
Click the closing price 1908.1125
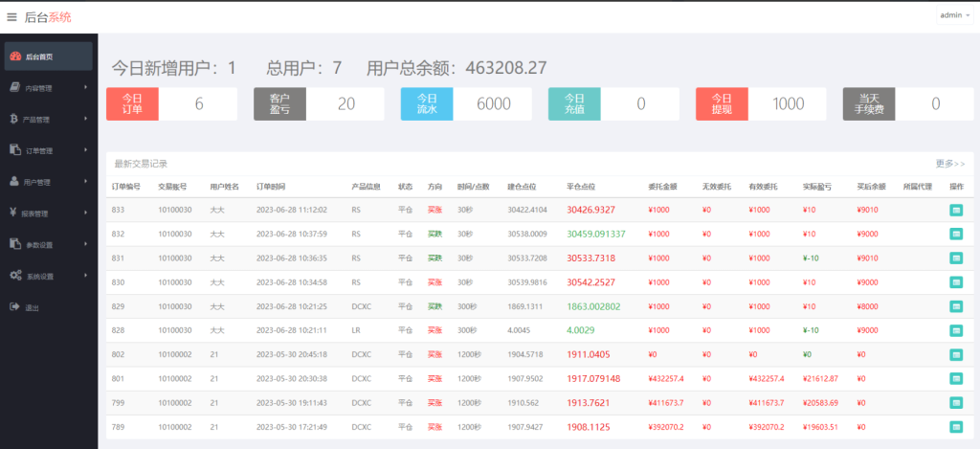point(589,427)
